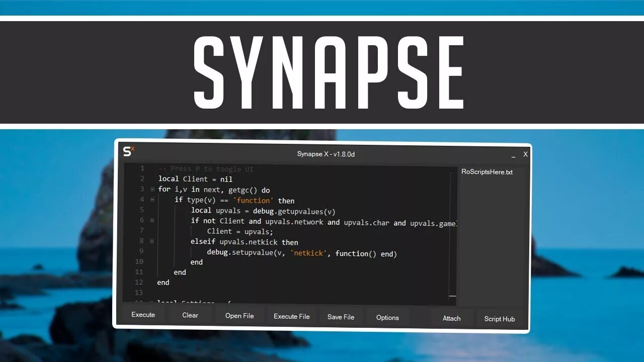Open the Options button
The width and height of the screenshot is (644, 362).
point(387,317)
